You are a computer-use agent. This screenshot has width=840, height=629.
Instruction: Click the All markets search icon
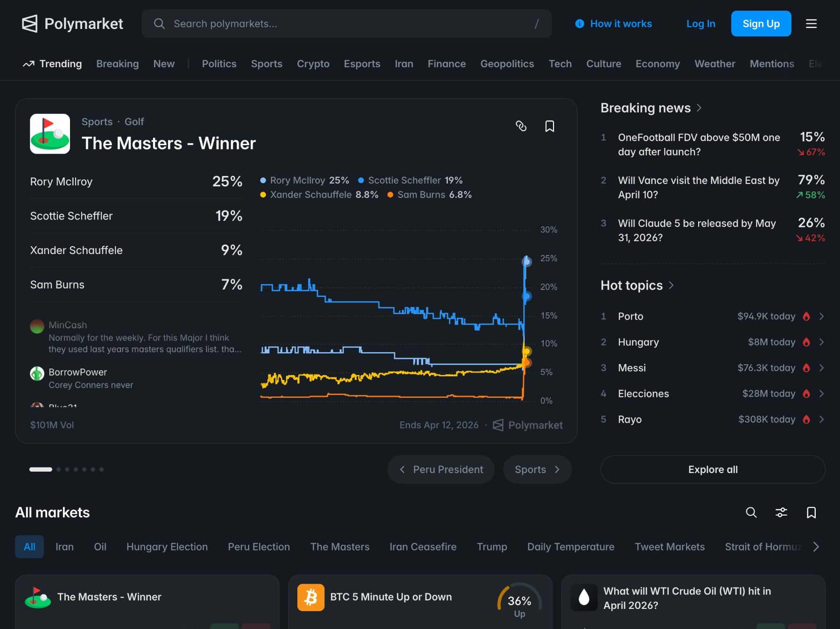tap(751, 512)
